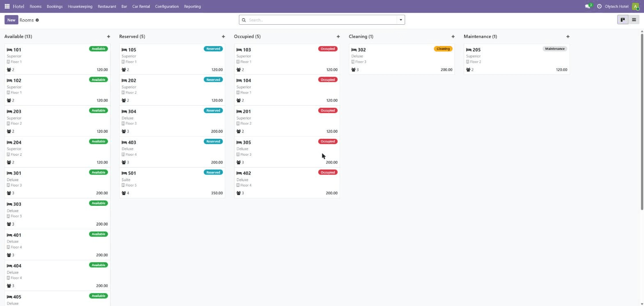Click the Hotel app name

tap(18, 7)
